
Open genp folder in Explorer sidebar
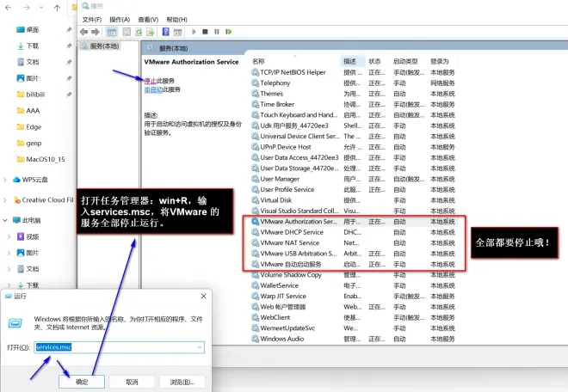point(29,144)
